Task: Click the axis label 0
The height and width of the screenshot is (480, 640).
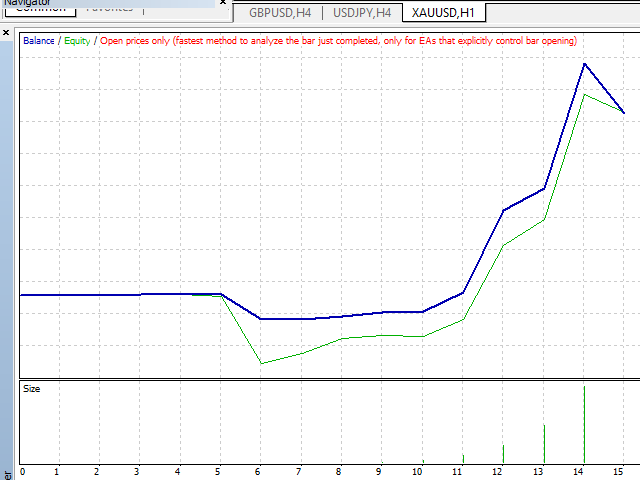Action: pyautogui.click(x=22, y=472)
